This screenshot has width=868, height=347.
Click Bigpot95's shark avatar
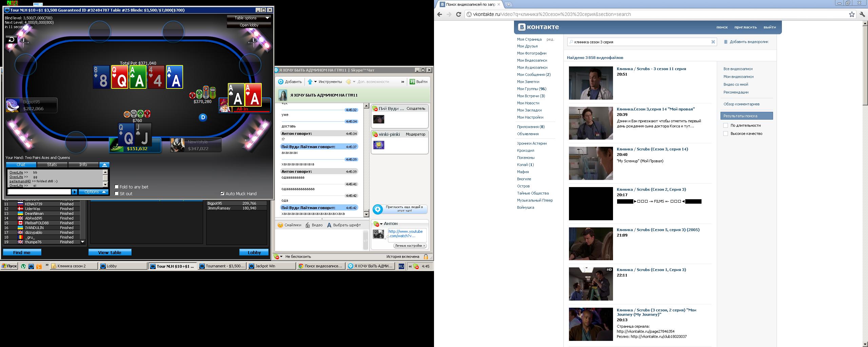tap(13, 105)
